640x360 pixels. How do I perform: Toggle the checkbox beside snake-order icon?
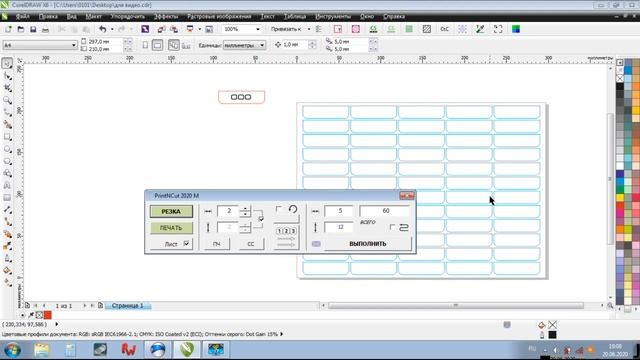(x=392, y=227)
